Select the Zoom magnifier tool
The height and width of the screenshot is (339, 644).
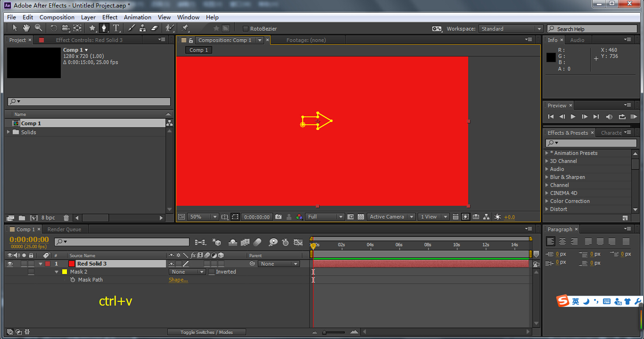tap(38, 28)
